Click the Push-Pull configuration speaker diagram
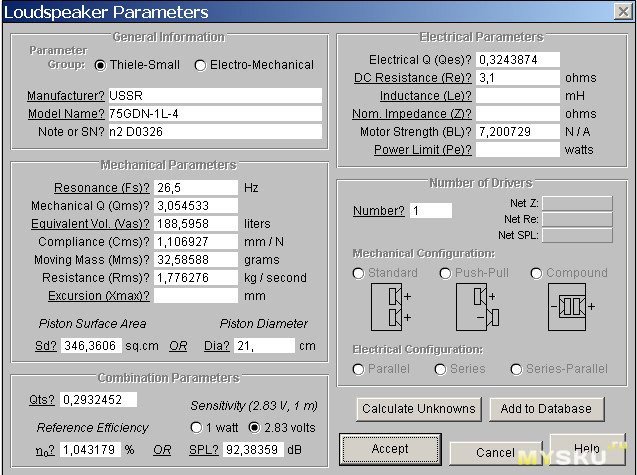 pos(475,307)
